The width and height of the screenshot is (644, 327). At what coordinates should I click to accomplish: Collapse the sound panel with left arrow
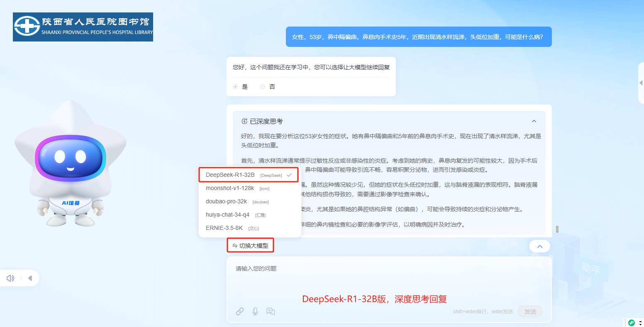(x=30, y=278)
